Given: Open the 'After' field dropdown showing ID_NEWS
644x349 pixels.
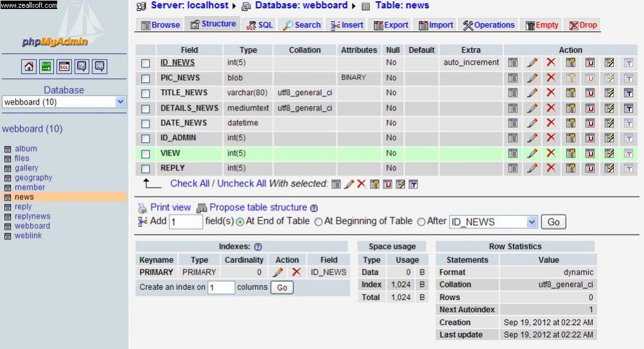Looking at the screenshot, I should 493,222.
